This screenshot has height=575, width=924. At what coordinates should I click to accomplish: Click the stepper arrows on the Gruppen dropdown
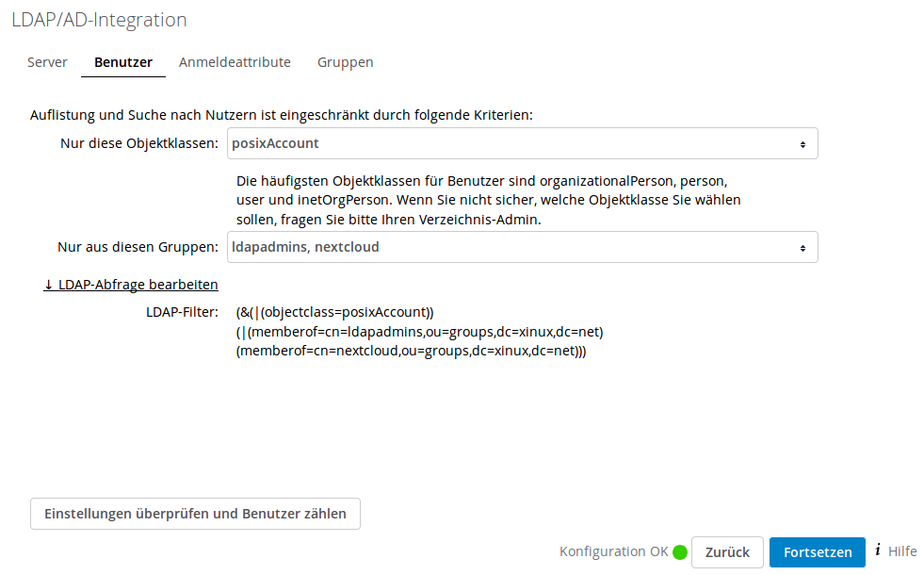803,247
